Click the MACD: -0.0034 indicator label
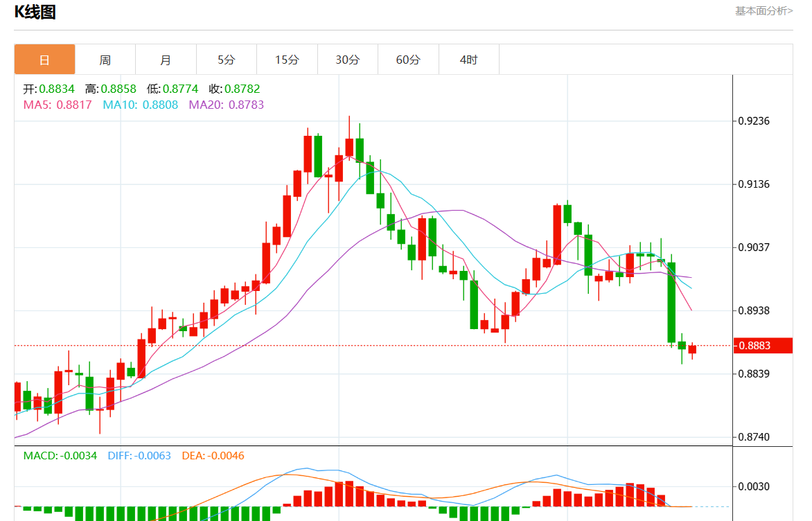 60,456
